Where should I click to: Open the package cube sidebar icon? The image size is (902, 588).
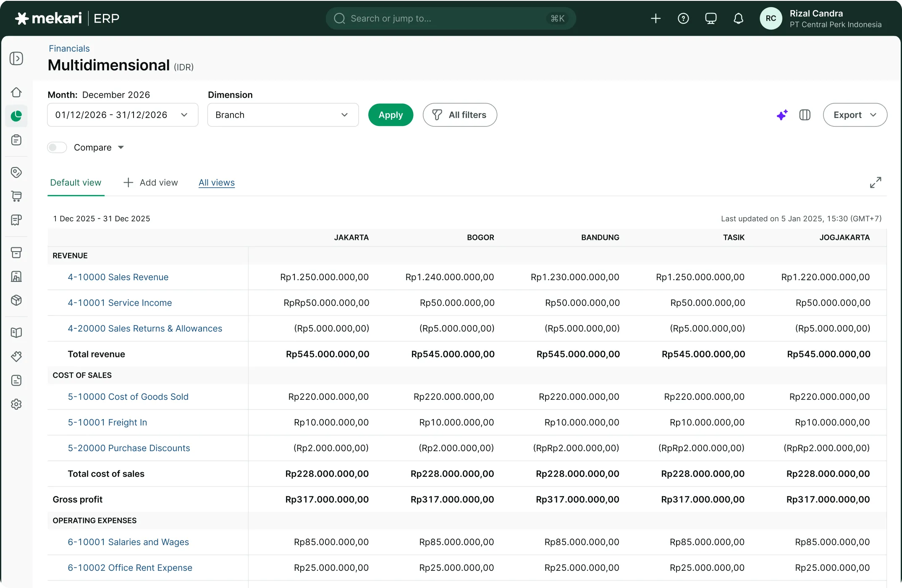pyautogui.click(x=16, y=300)
